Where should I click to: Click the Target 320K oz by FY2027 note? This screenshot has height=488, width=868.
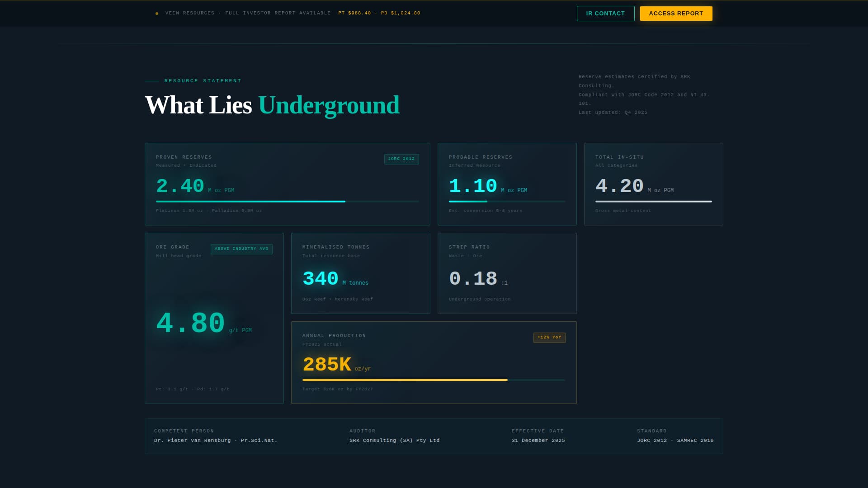(x=338, y=389)
